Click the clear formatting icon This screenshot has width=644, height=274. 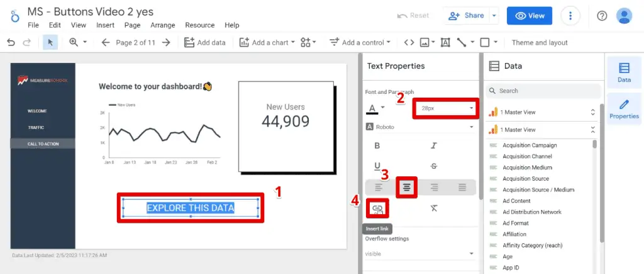[x=434, y=208]
